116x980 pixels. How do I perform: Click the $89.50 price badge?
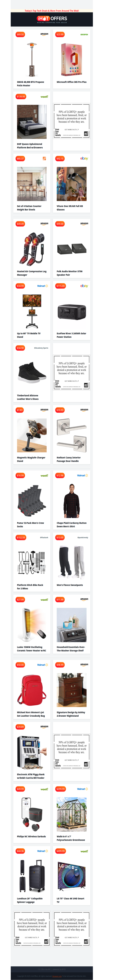click(20, 35)
